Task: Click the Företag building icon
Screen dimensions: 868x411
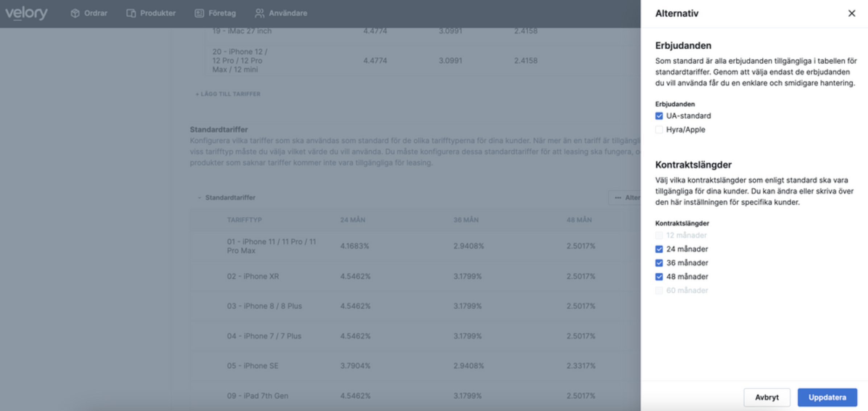Action: pos(199,13)
